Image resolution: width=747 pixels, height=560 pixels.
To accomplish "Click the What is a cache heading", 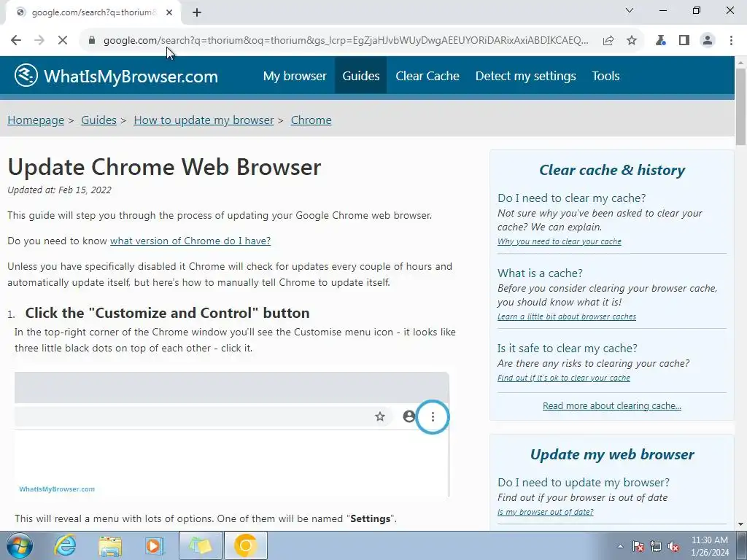I will click(540, 273).
